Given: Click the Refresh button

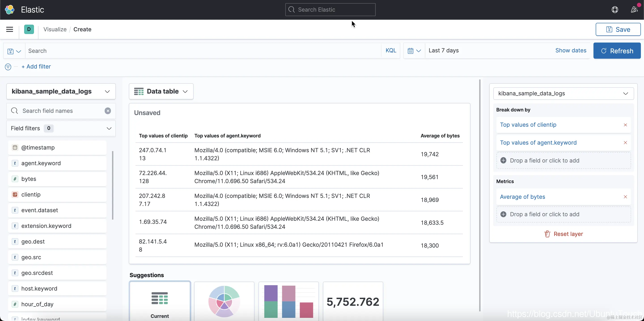Looking at the screenshot, I should click(617, 51).
